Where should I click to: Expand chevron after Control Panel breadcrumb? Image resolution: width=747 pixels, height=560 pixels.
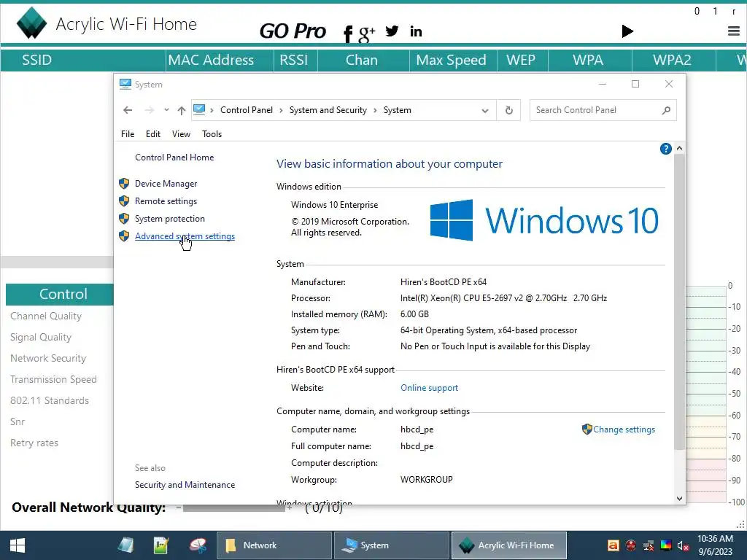[281, 110]
